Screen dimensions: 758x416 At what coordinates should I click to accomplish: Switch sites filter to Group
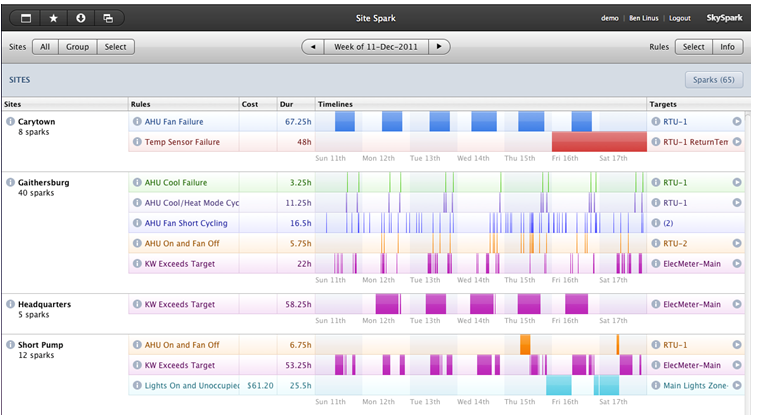[77, 47]
